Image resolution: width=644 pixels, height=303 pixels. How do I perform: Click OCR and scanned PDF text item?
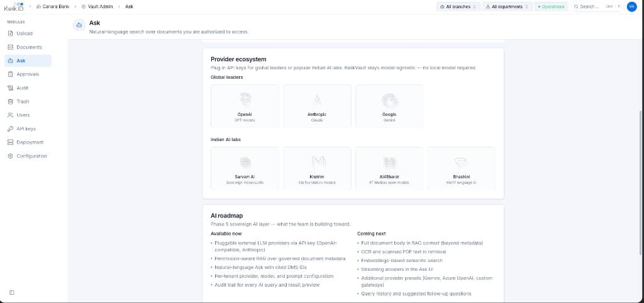click(403, 251)
